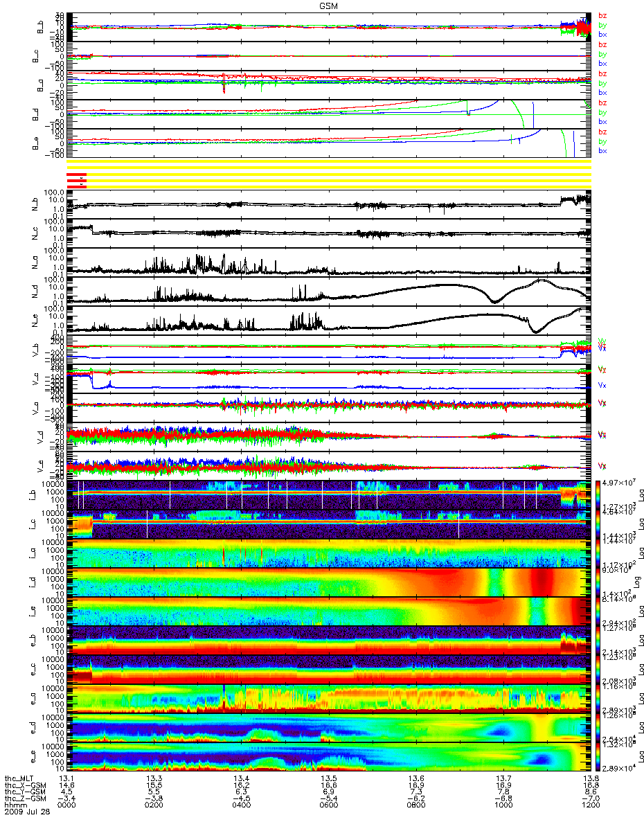Click the red bz legend beside B_b
The height and width of the screenshot is (831, 644).
(x=602, y=15)
